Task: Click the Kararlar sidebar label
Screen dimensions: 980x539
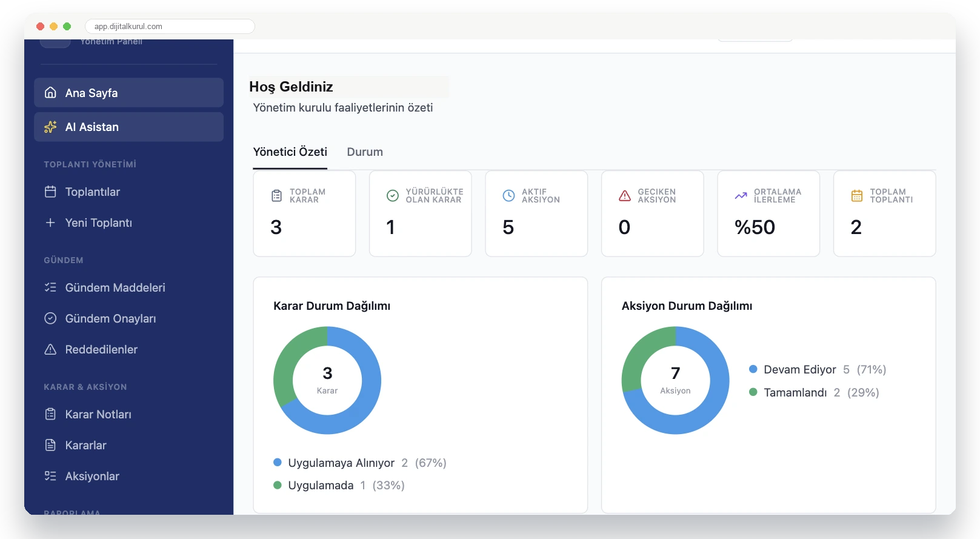Action: (86, 445)
